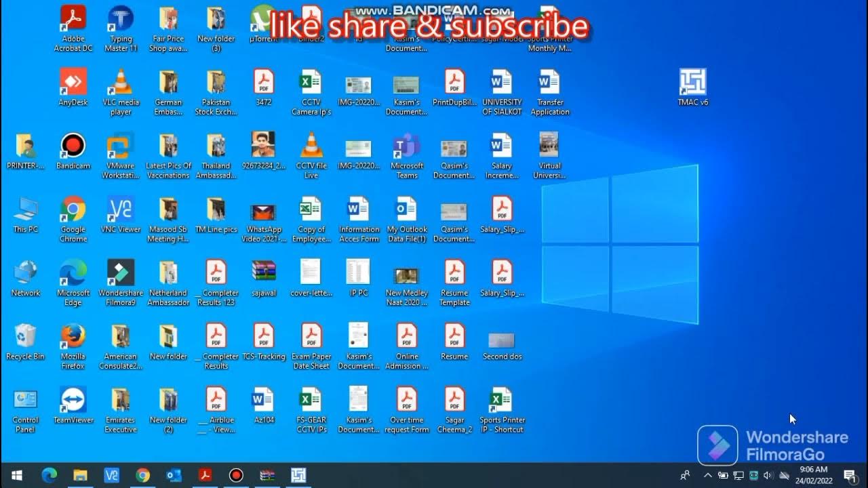Open Microsoft Teams desktop shortcut
Viewport: 868px width, 488px height.
tap(407, 156)
